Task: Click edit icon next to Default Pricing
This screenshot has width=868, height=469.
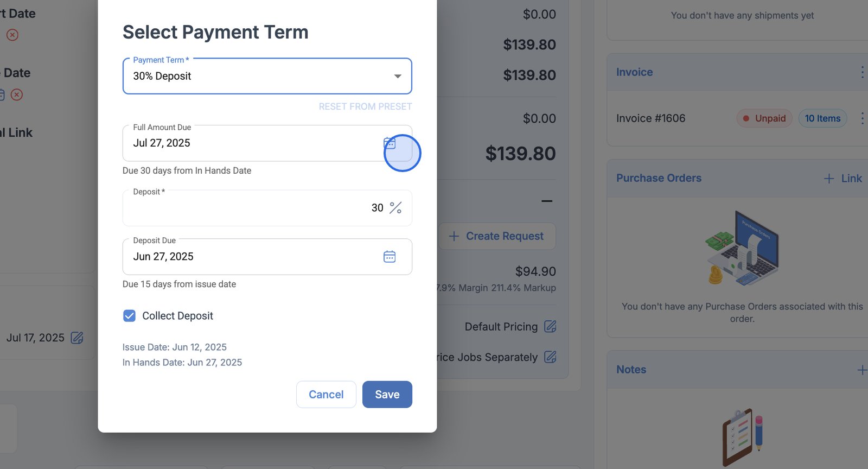Action: pyautogui.click(x=550, y=326)
